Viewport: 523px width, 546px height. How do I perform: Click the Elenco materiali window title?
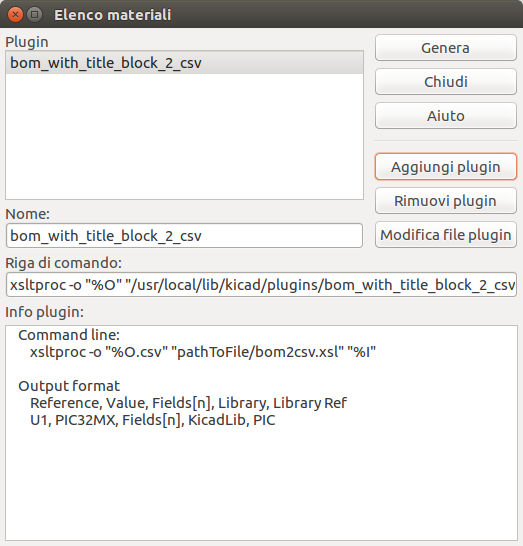tap(112, 15)
